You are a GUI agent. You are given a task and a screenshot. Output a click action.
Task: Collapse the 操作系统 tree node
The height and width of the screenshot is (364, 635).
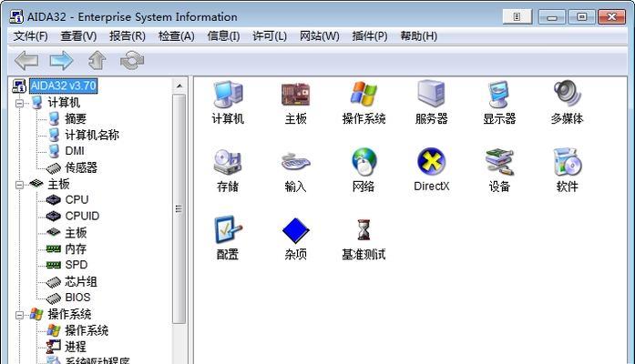point(19,315)
